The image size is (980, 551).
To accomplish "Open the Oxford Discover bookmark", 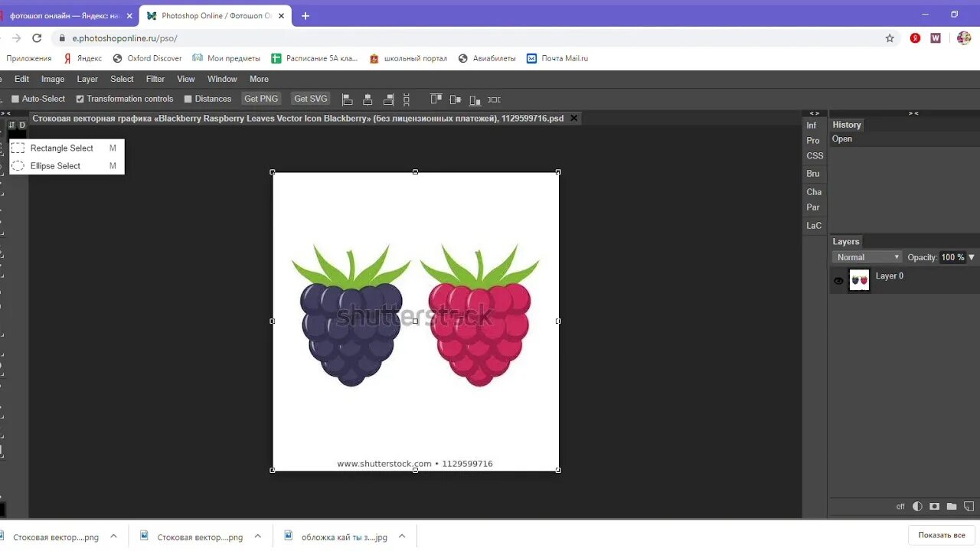I will coord(147,58).
